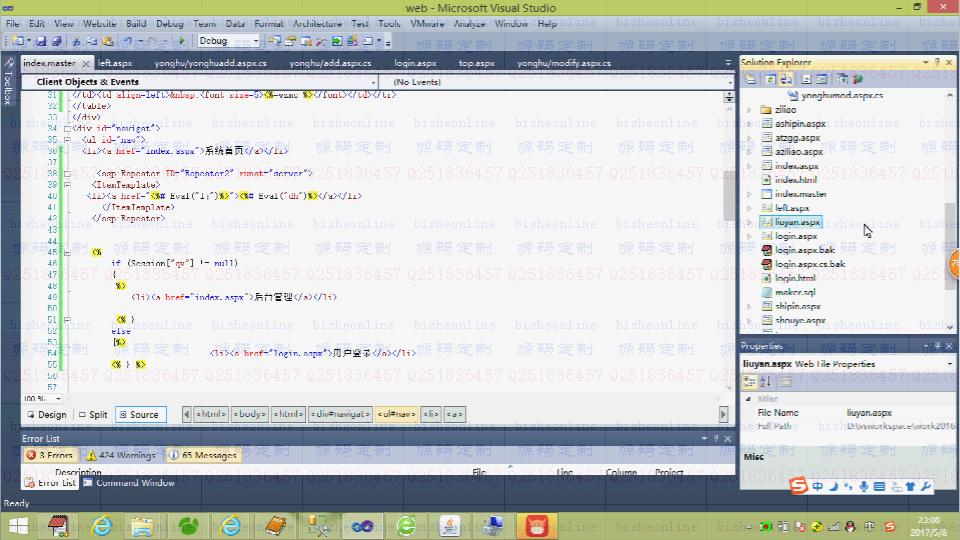Expand the index.master tree node
This screenshot has width=960, height=540.
coord(749,194)
